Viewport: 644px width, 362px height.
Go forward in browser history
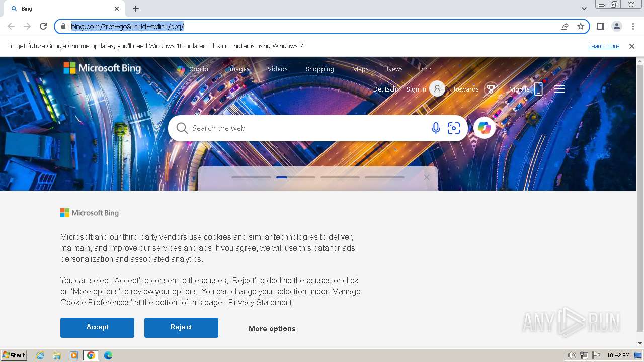pyautogui.click(x=27, y=26)
